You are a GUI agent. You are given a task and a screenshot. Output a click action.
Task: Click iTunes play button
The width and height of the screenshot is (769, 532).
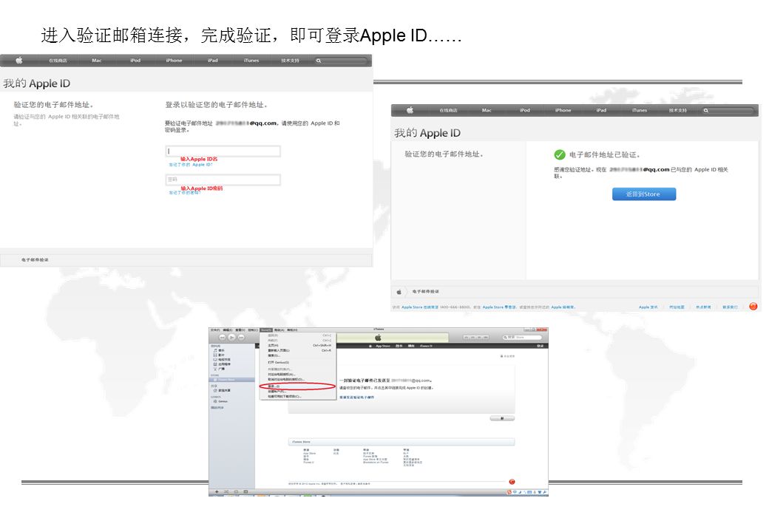point(232,338)
